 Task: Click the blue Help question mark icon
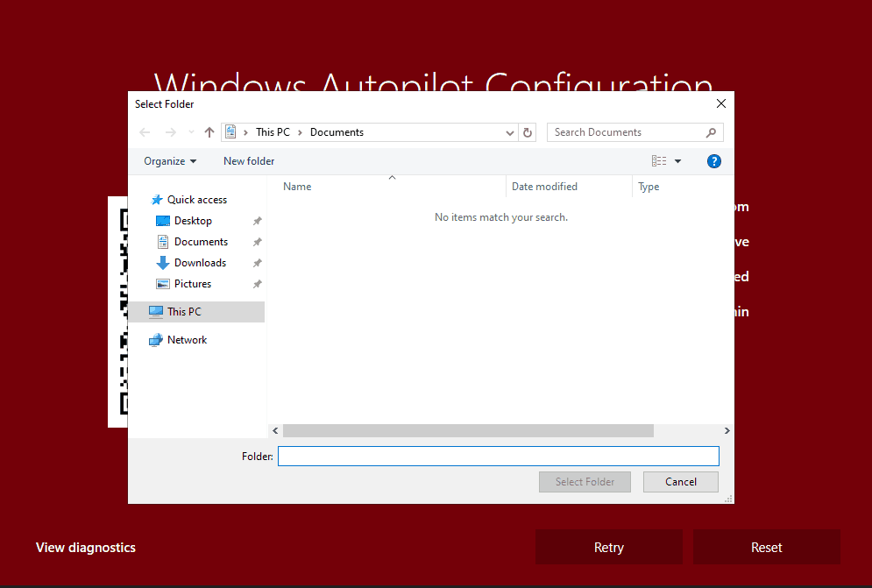point(713,161)
